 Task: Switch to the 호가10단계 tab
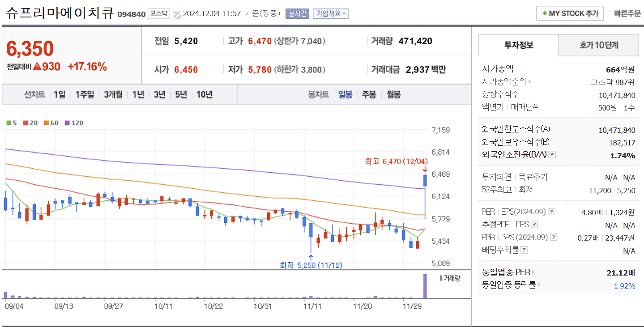pos(599,45)
